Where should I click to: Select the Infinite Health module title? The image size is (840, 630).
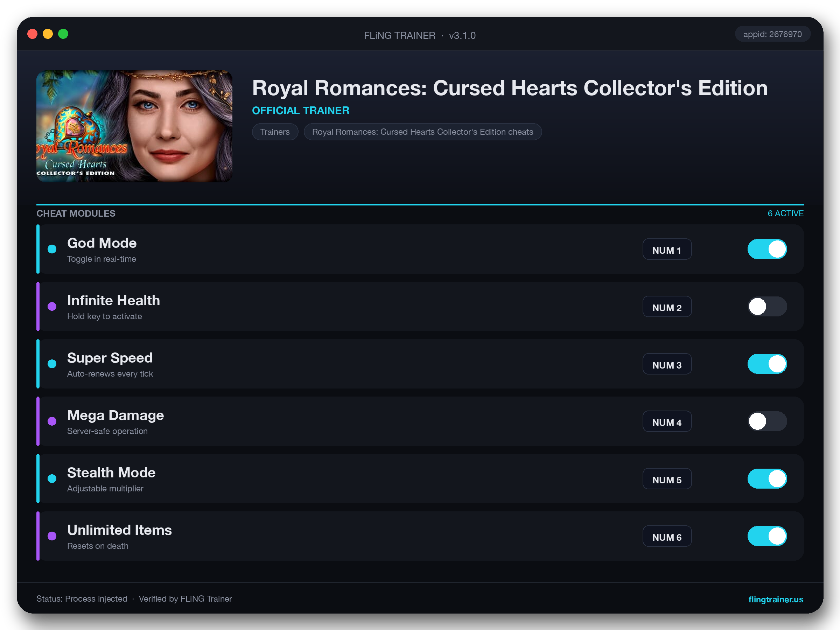113,300
